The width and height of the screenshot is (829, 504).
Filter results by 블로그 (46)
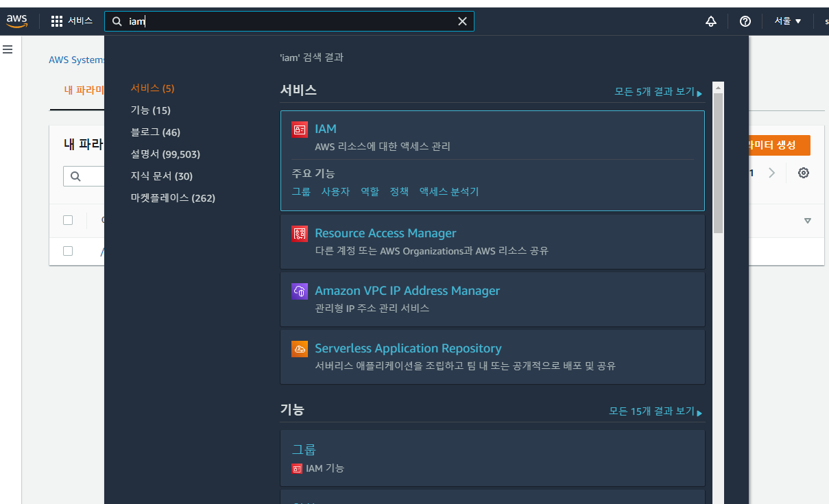tap(155, 132)
